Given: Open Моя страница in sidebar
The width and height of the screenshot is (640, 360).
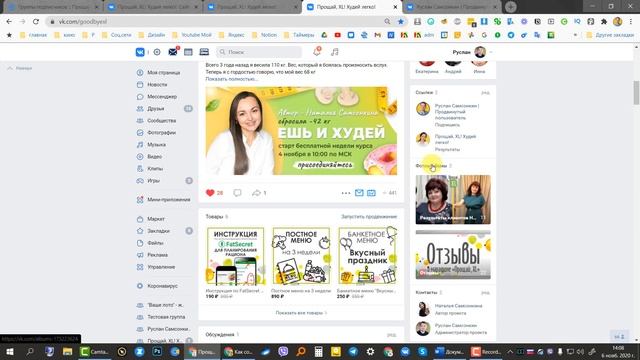Looking at the screenshot, I should 163,73.
